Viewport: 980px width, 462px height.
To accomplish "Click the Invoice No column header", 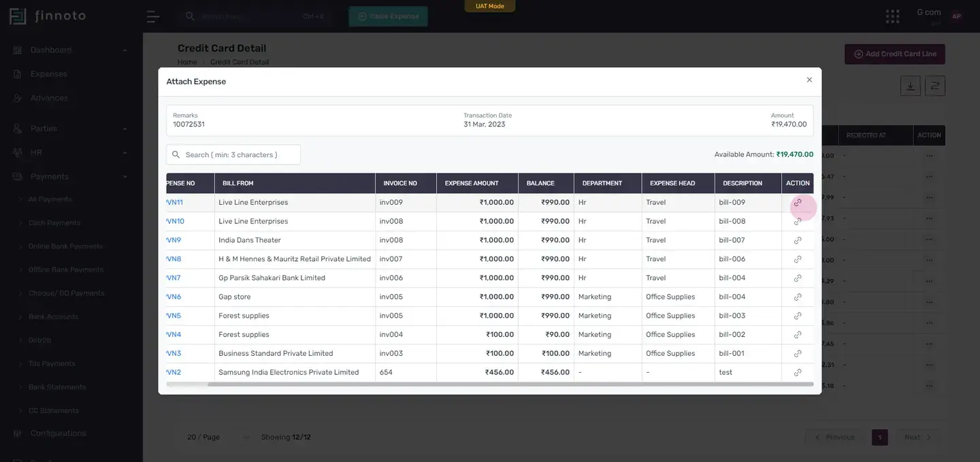I will (406, 183).
